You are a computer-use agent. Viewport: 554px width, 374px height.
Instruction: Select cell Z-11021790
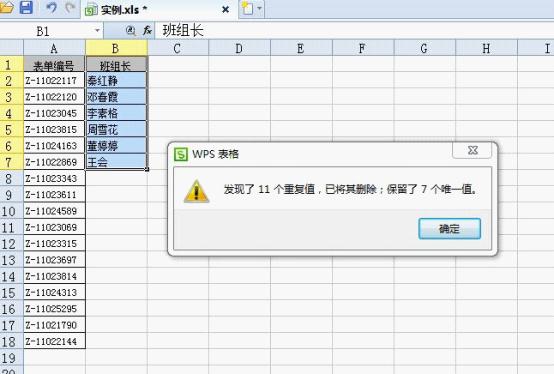click(54, 325)
